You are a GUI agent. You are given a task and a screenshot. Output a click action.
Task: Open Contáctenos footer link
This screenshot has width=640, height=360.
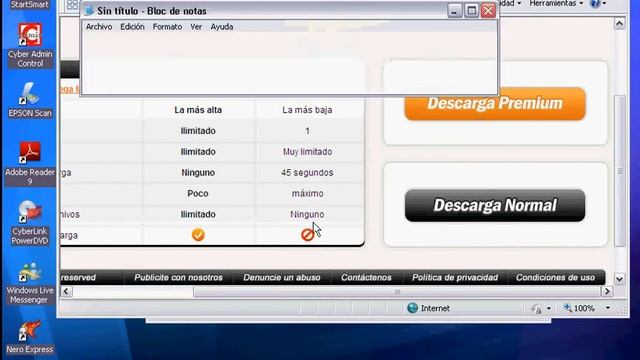coord(366,278)
